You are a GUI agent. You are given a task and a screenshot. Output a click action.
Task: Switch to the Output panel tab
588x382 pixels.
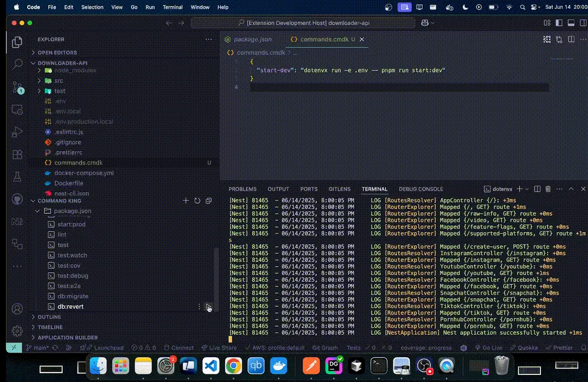[278, 189]
